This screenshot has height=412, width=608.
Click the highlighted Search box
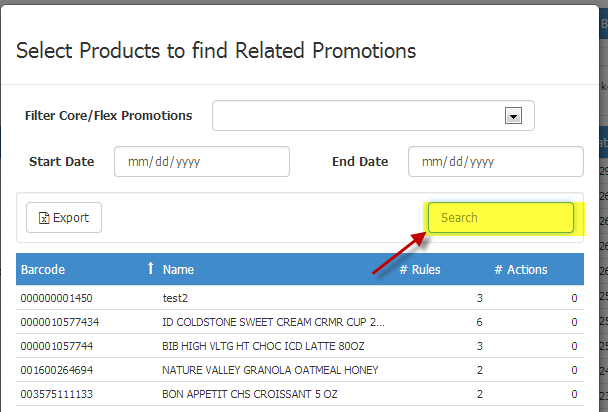point(500,217)
